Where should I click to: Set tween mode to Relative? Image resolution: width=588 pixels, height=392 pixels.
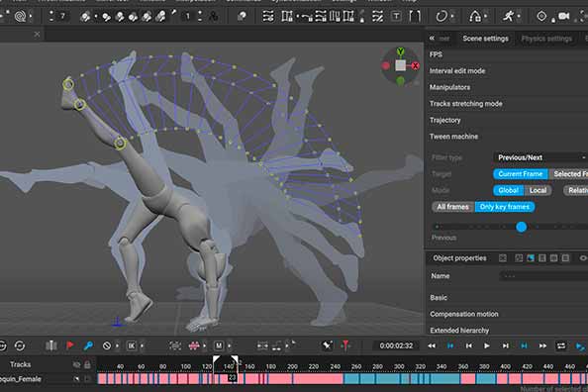576,190
